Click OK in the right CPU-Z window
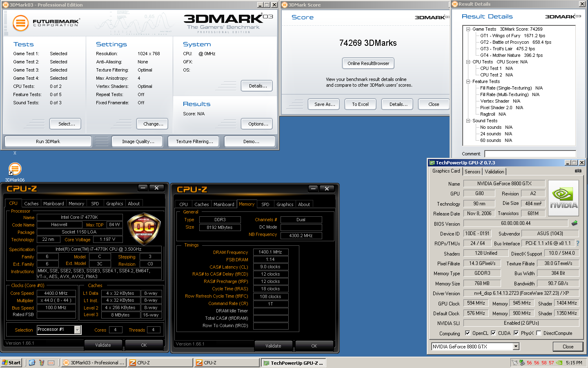Viewport: 588px width, 368px height. tap(314, 346)
